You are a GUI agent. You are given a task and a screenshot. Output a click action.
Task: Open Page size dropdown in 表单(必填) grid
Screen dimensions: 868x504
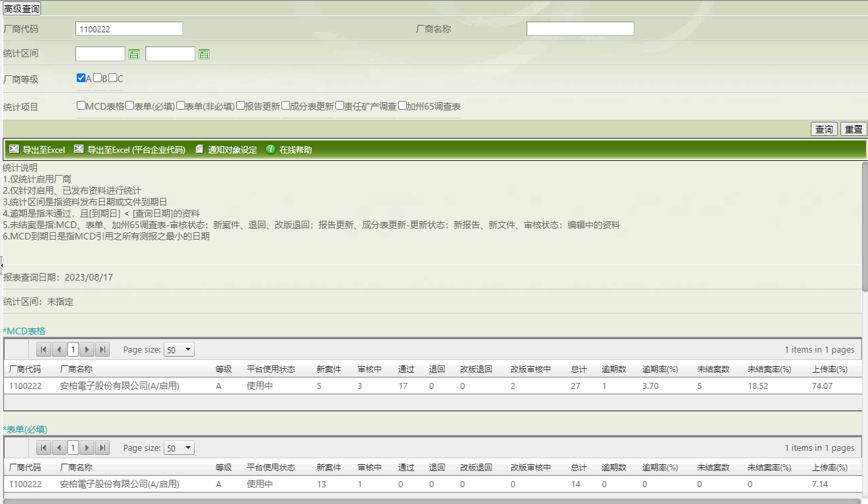tap(179, 448)
